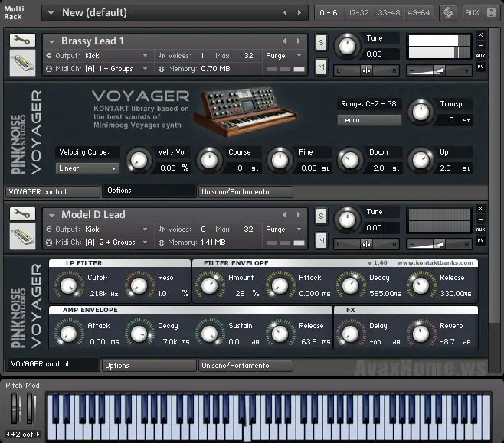Shift keyboard octave up with right arrow

(38, 435)
